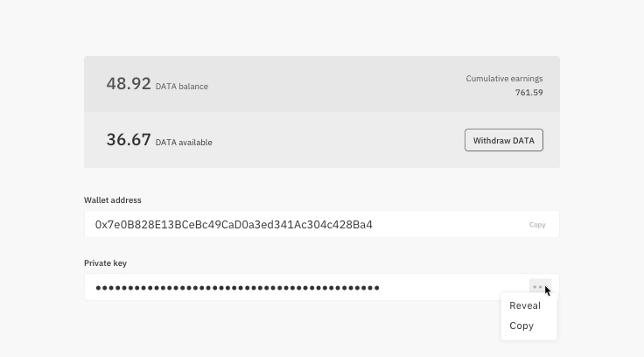Click the "Wallet address" field label
Screen dimensions: 644x357
click(113, 200)
